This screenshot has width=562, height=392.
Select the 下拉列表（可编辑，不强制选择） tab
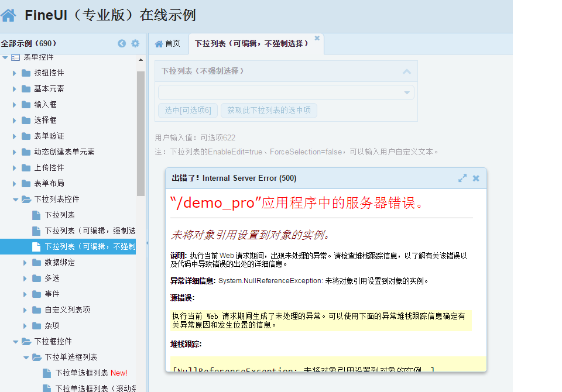click(252, 44)
